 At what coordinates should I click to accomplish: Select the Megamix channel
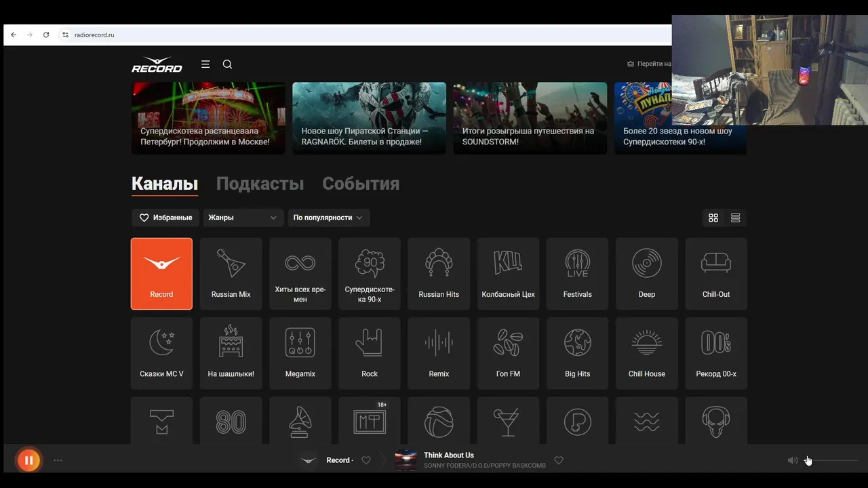300,353
